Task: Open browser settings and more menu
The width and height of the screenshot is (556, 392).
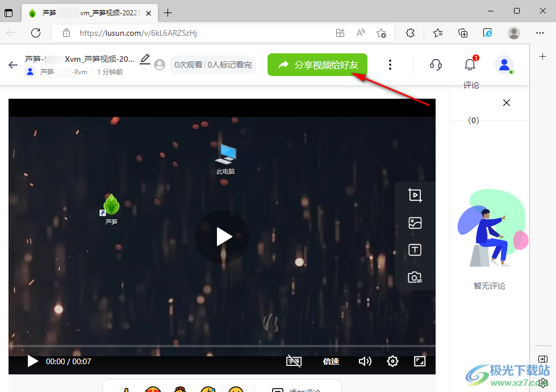Action: click(540, 33)
